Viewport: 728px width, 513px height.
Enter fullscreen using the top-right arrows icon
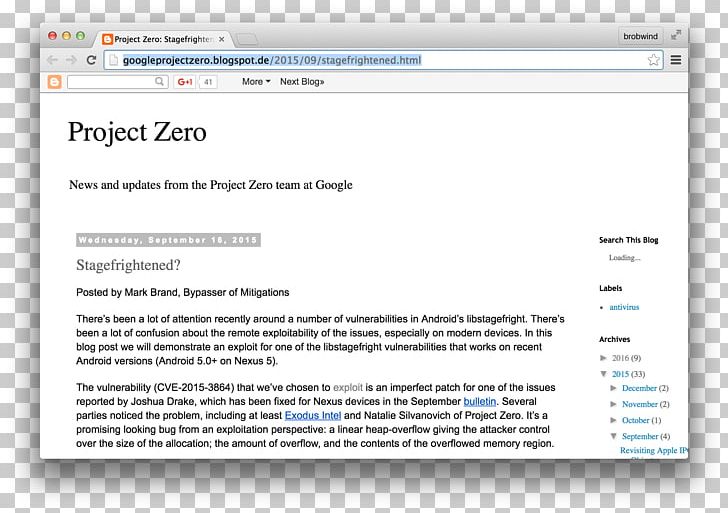click(676, 35)
